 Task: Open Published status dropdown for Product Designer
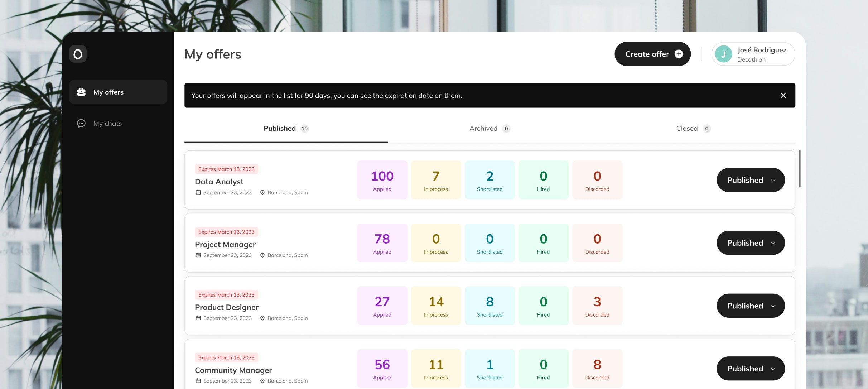tap(751, 306)
